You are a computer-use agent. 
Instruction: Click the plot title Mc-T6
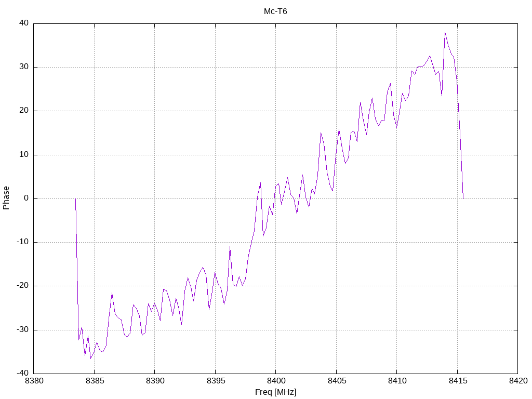(x=275, y=11)
